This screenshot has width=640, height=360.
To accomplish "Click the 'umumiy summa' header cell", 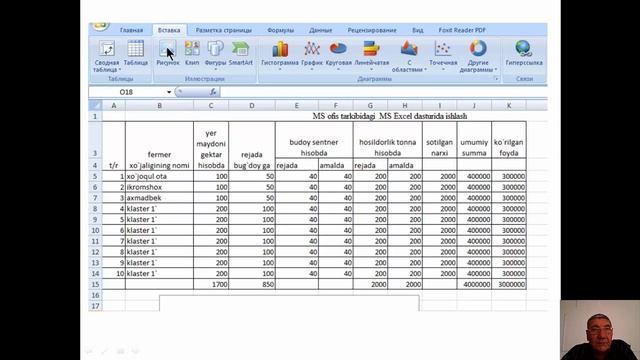I will click(x=474, y=140).
